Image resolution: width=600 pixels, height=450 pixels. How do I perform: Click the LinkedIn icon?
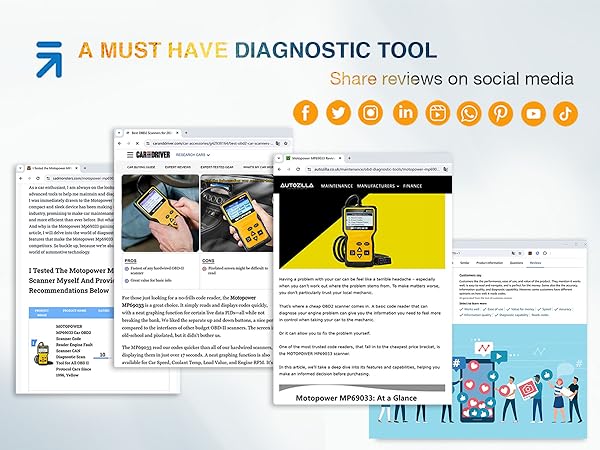405,113
